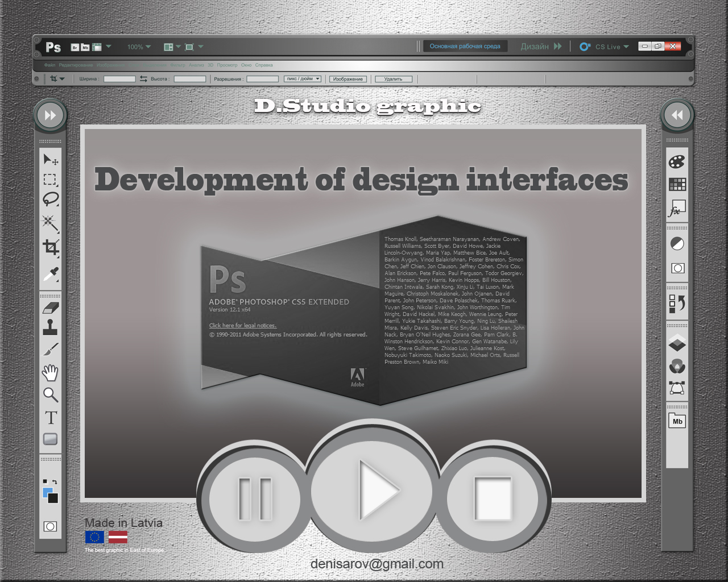Open the CS Live dropdown menu
Screen dimensions: 728x582
626,47
